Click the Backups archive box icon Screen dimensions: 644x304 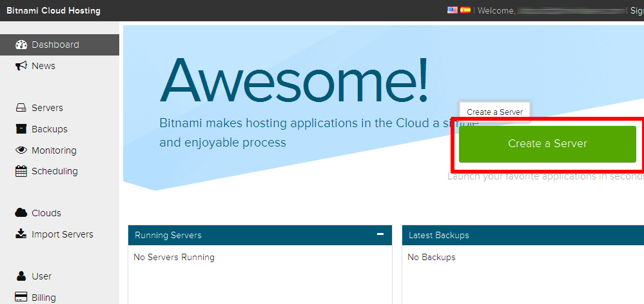pos(21,129)
